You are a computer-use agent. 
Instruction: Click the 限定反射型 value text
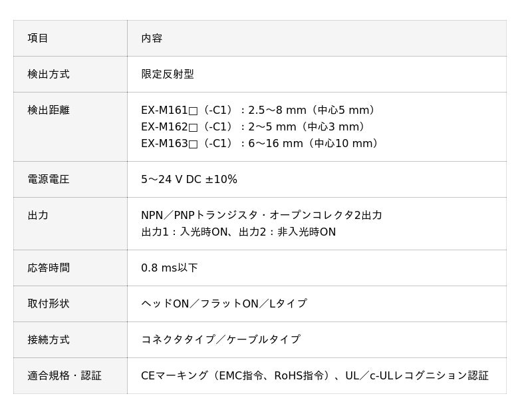click(x=168, y=74)
